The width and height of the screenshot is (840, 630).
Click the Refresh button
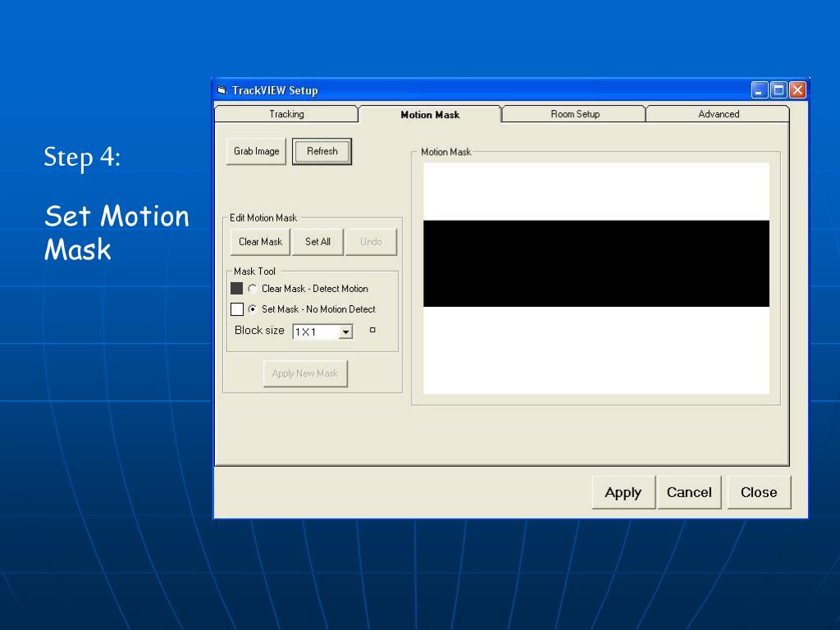[x=322, y=152]
